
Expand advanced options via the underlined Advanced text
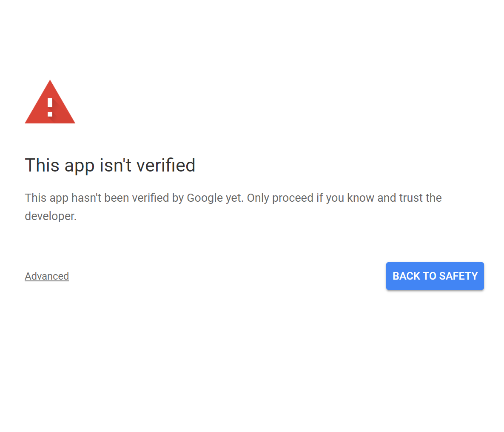[47, 276]
